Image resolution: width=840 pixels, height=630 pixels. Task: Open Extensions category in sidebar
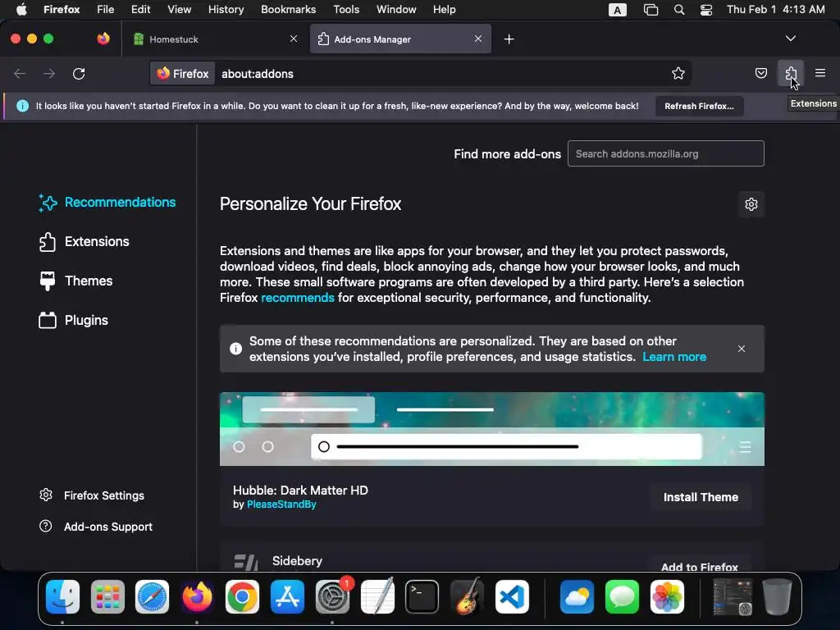click(x=84, y=242)
